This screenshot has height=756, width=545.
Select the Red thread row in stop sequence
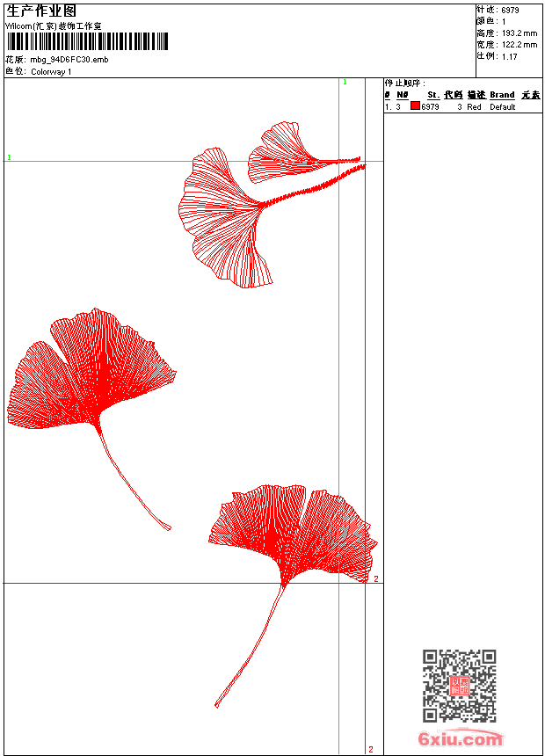[x=474, y=106]
